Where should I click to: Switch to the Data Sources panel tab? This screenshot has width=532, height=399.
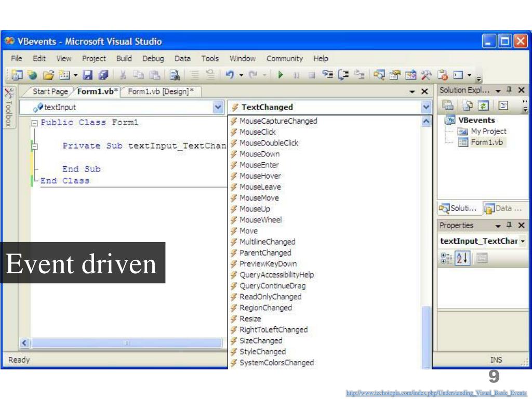pos(504,208)
